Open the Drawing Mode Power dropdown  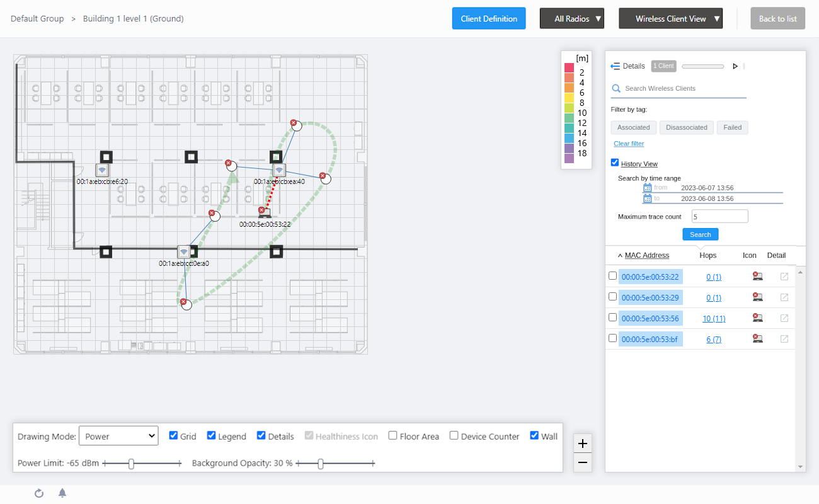click(118, 436)
